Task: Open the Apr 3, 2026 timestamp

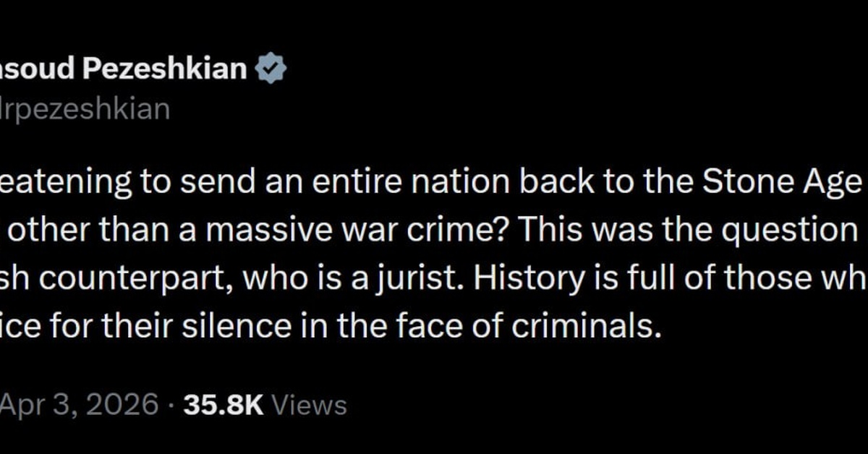Action: click(x=80, y=405)
